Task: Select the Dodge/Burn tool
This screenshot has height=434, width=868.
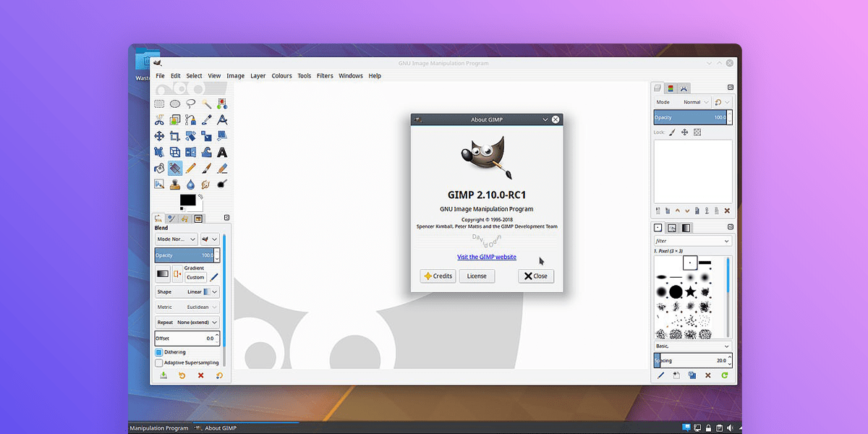Action: point(222,184)
